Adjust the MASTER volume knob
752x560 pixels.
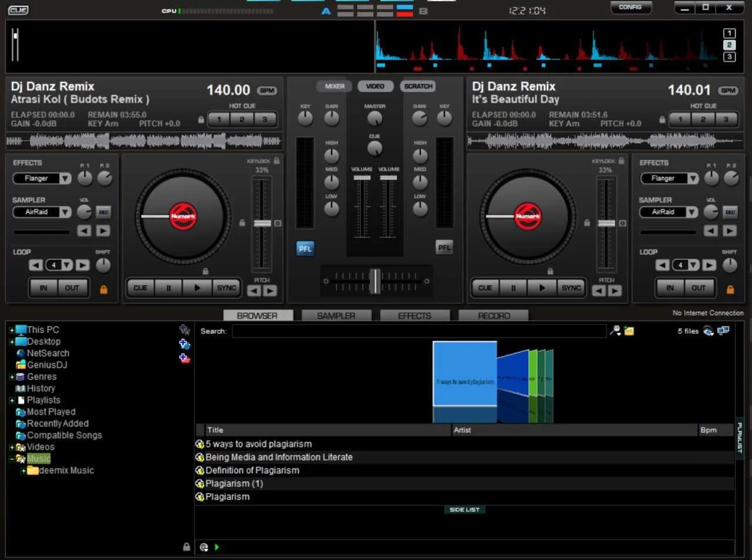tap(374, 119)
